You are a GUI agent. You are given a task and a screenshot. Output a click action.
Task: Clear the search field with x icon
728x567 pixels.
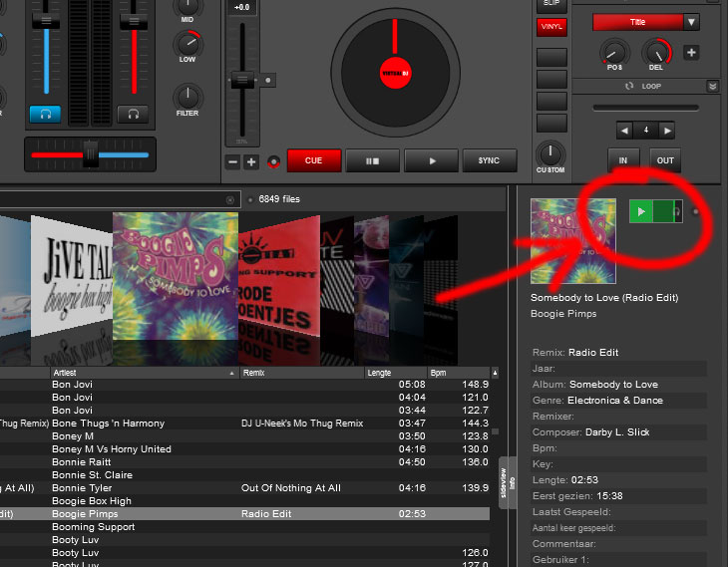click(x=229, y=200)
